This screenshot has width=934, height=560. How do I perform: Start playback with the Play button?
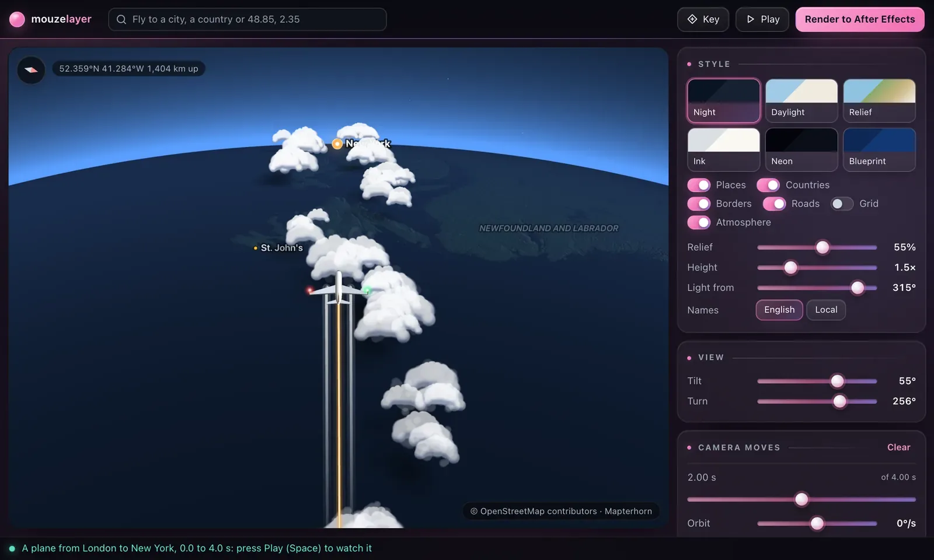[762, 19]
